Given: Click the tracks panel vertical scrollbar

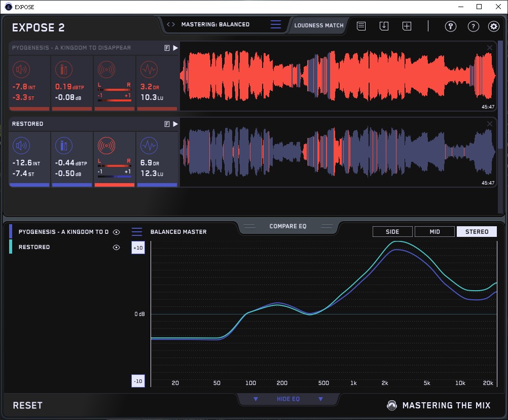Looking at the screenshot, I should (x=501, y=94).
